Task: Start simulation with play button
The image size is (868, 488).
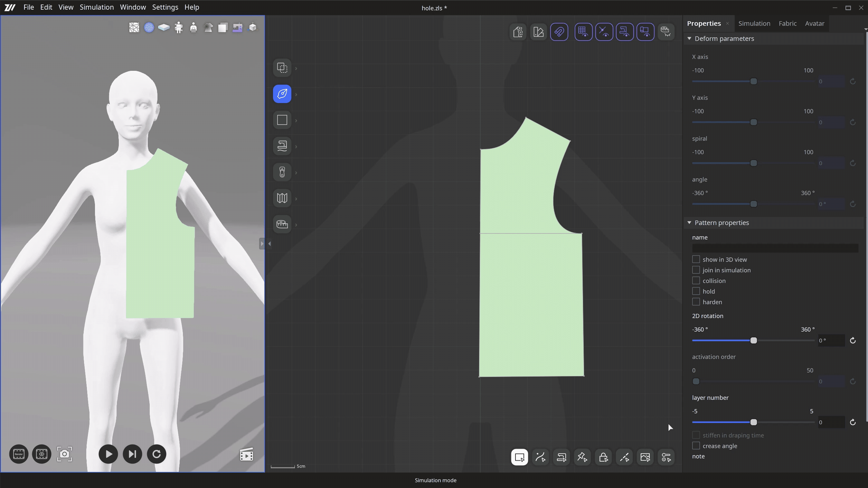Action: 108,454
